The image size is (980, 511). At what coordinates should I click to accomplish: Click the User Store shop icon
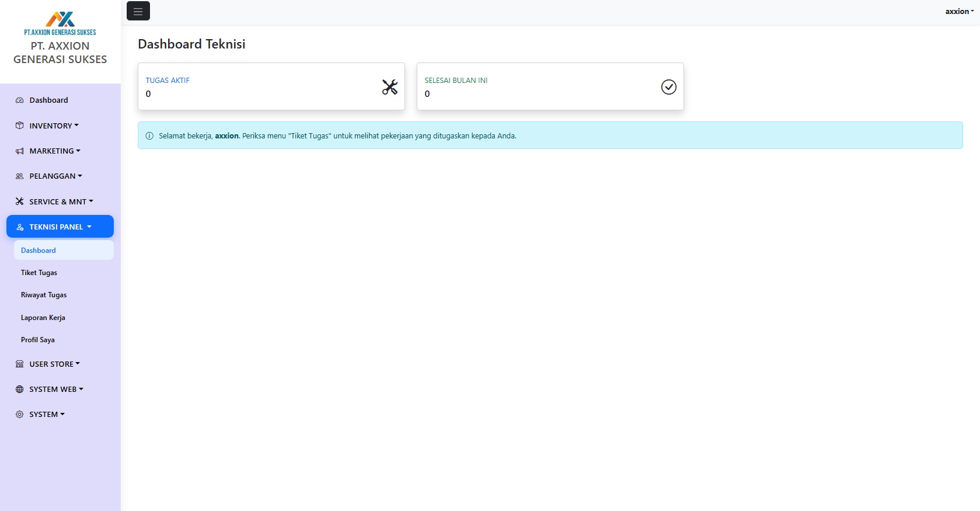point(19,364)
